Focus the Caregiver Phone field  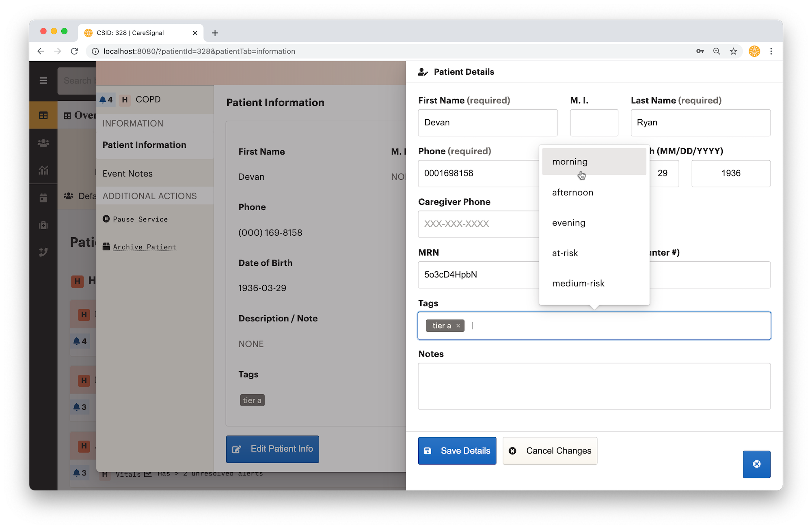click(x=479, y=224)
